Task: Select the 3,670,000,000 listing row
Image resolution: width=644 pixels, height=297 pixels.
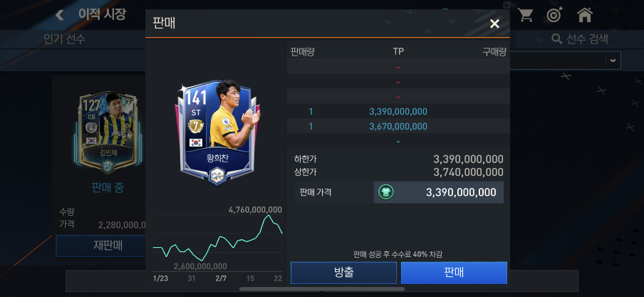Action: tap(398, 126)
